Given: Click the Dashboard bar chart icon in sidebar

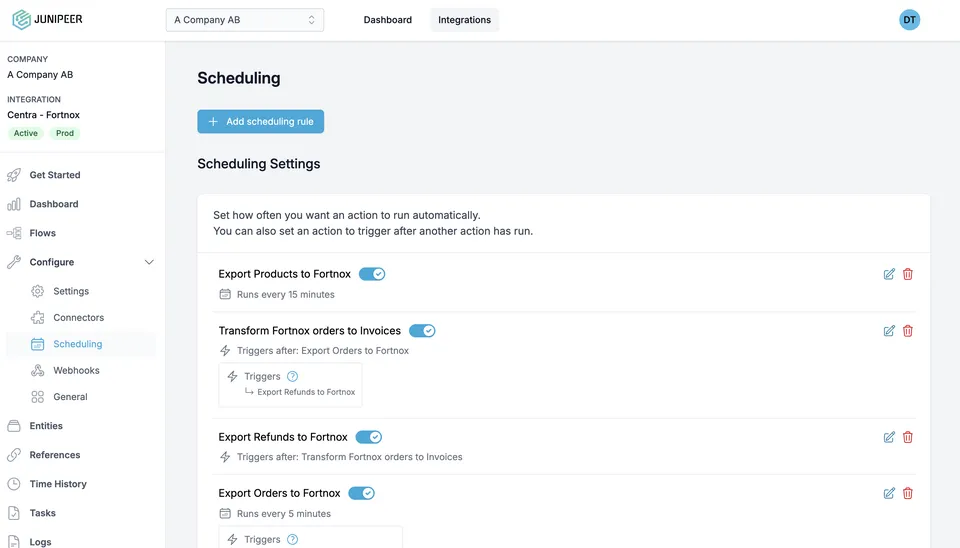Looking at the screenshot, I should 13,204.
